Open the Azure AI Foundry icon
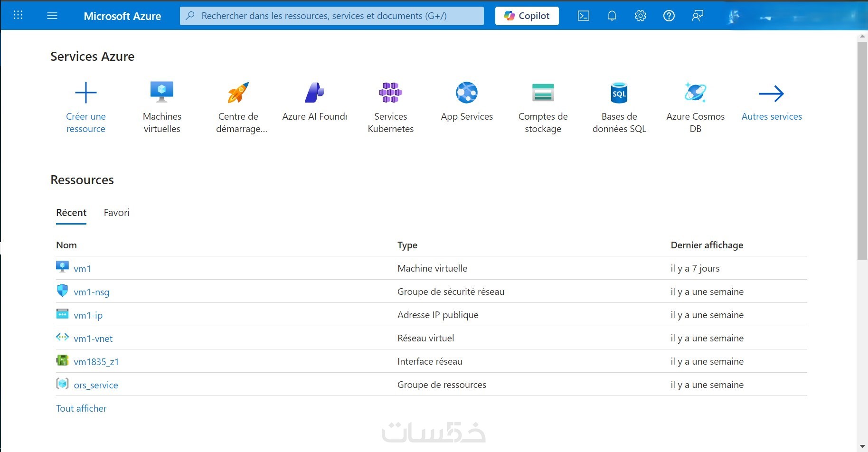Screen dimensions: 868x452 314,93
